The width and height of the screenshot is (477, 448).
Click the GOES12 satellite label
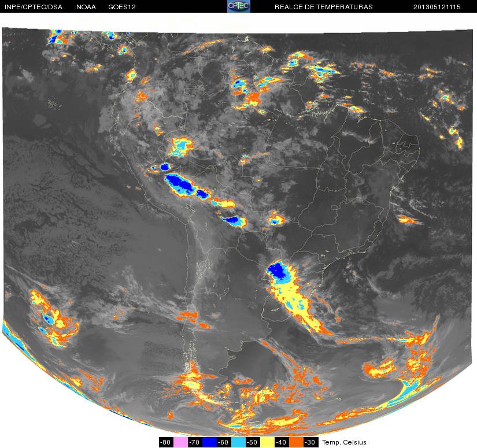pyautogui.click(x=122, y=7)
